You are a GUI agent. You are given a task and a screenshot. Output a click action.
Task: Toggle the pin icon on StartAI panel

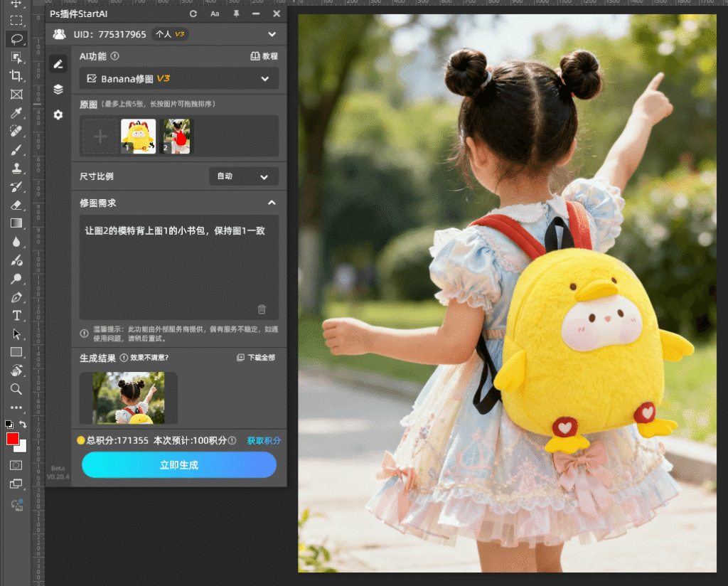click(x=236, y=14)
